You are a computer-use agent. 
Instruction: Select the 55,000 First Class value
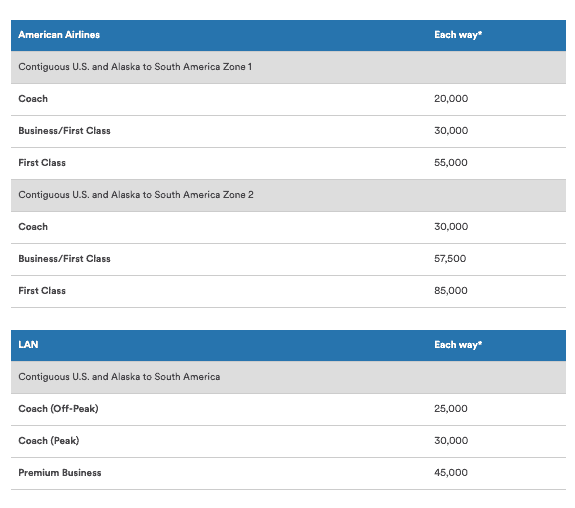[x=451, y=163]
